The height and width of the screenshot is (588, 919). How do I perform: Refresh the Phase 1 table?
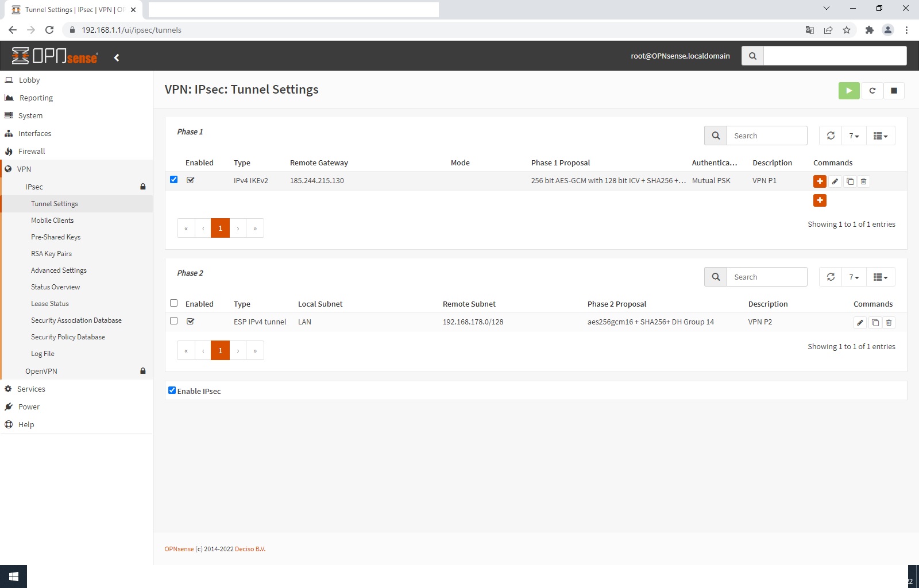pyautogui.click(x=831, y=136)
